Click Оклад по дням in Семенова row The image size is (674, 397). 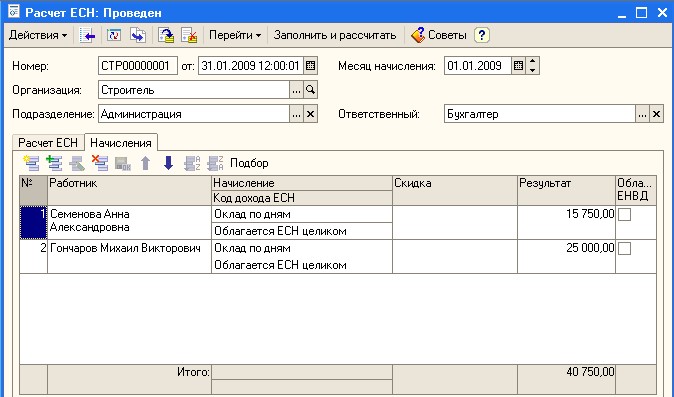pyautogui.click(x=302, y=214)
